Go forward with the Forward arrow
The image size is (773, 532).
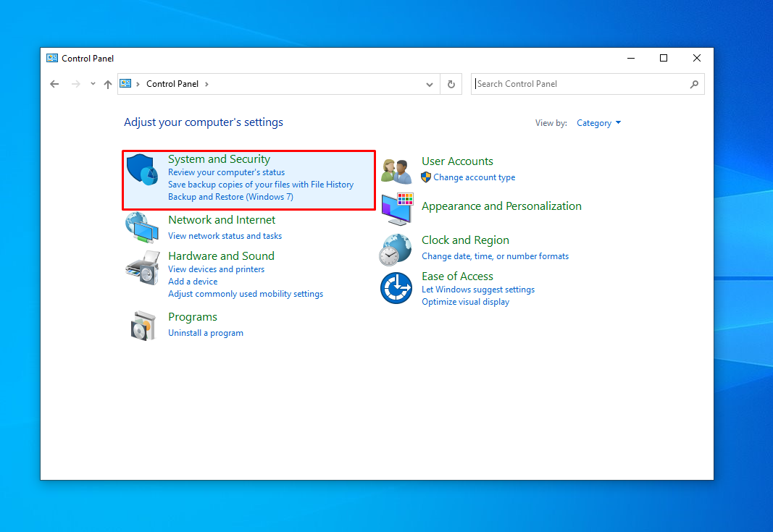[75, 84]
